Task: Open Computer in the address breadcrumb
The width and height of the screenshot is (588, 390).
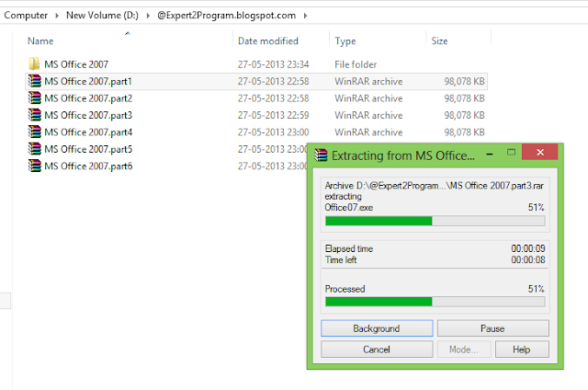Action: [x=26, y=16]
